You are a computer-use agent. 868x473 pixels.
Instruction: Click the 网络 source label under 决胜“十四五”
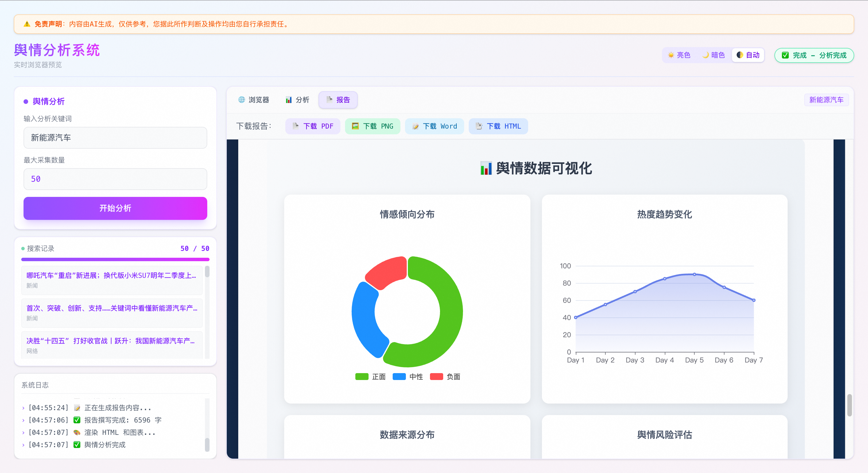tap(32, 351)
